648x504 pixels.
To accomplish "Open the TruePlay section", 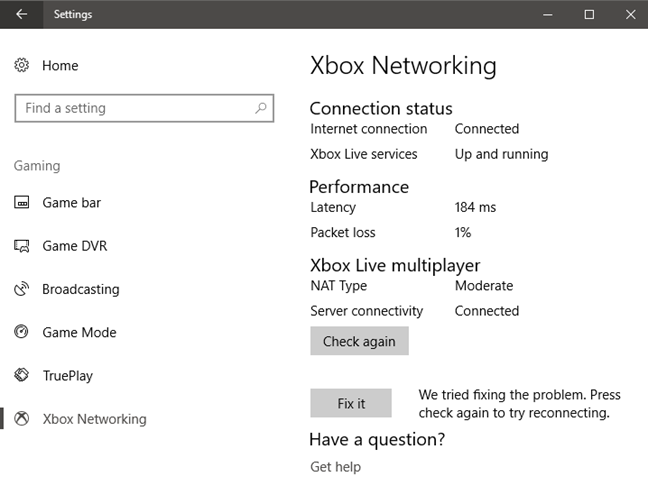I will click(68, 376).
